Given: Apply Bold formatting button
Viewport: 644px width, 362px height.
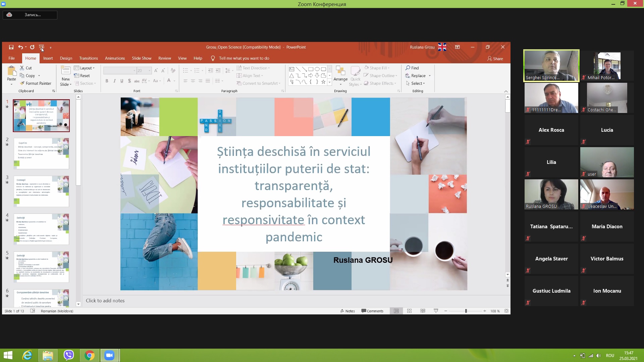Looking at the screenshot, I should coord(107,81).
